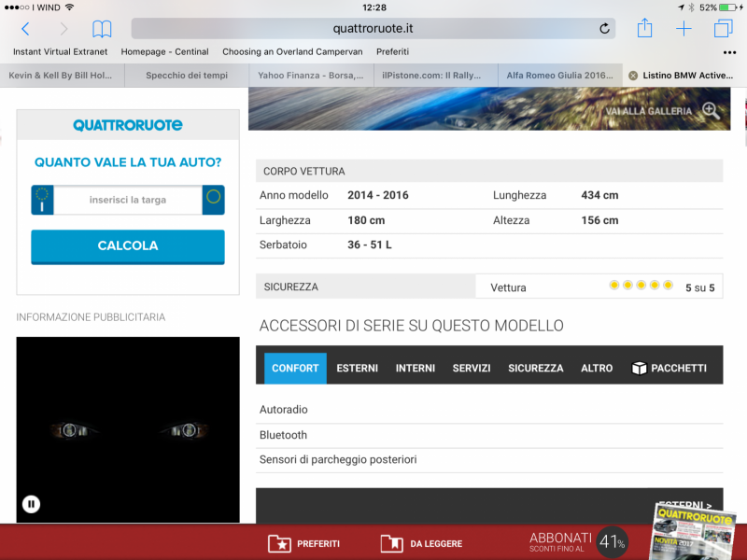Image resolution: width=747 pixels, height=560 pixels.
Task: Open Instant Virtual Extranet favorite
Action: (61, 51)
